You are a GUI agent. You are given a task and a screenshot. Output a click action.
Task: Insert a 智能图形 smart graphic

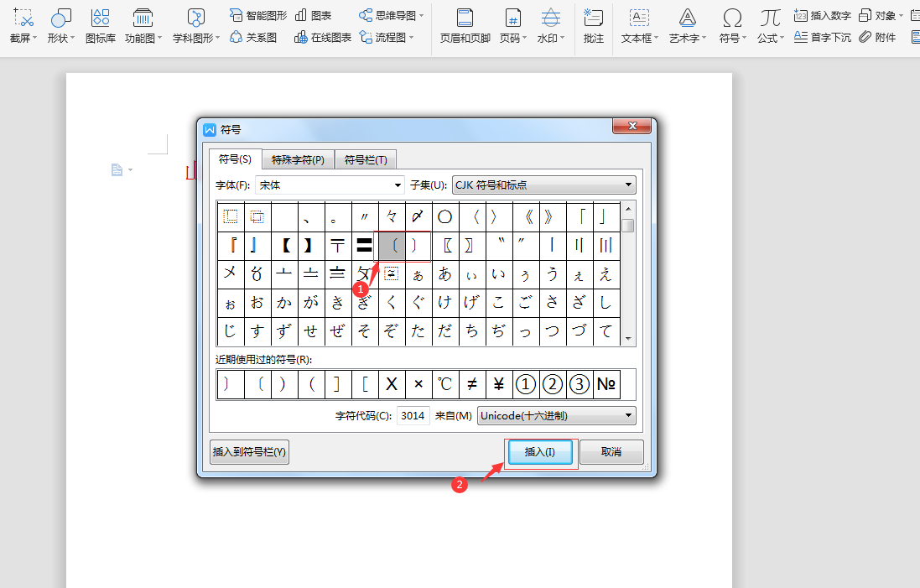point(258,15)
